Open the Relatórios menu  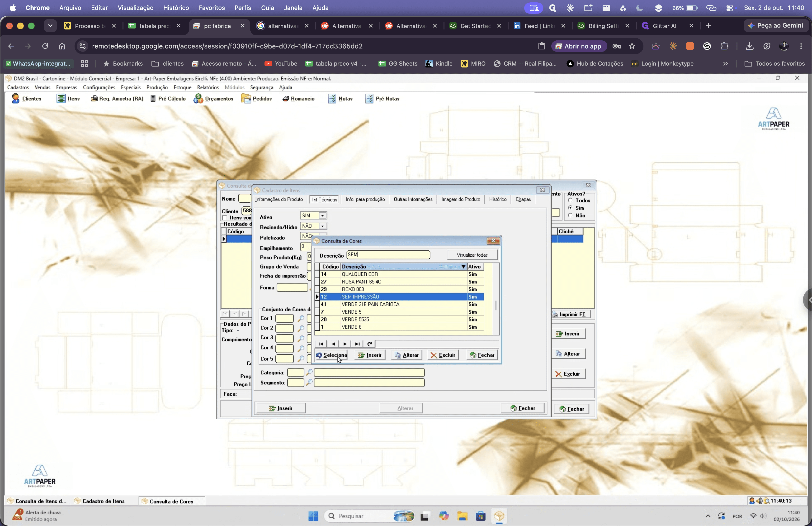point(208,87)
